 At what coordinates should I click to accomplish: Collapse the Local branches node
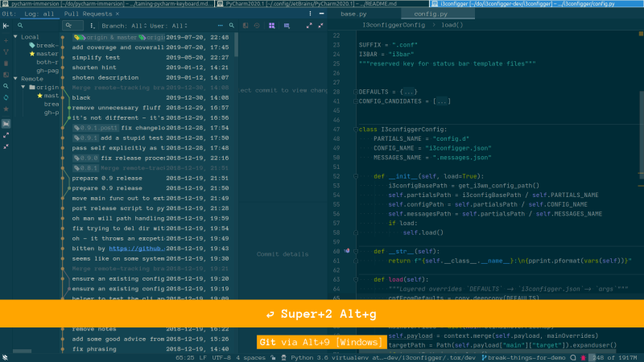15,37
